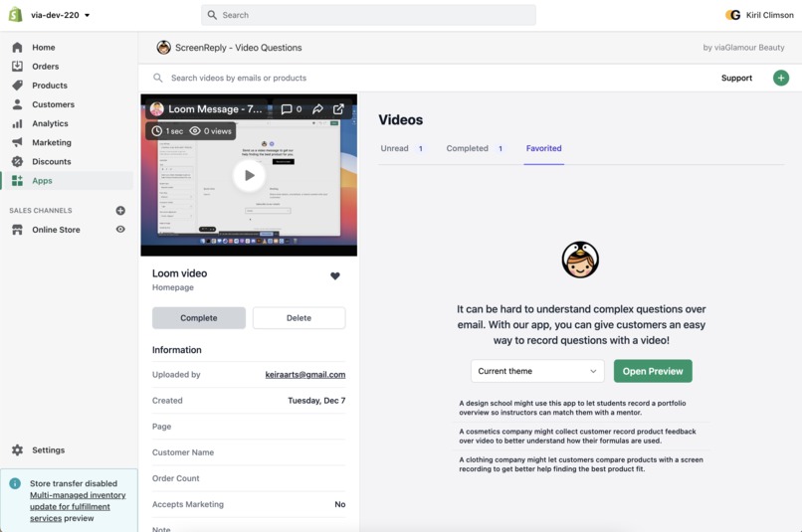Viewport: 802px width, 532px height.
Task: Open Customers in sidebar
Action: [53, 104]
